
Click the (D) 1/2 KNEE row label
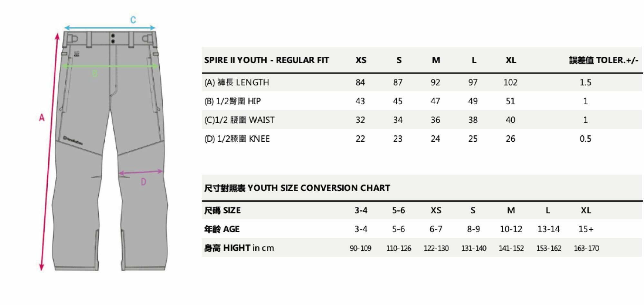point(237,139)
